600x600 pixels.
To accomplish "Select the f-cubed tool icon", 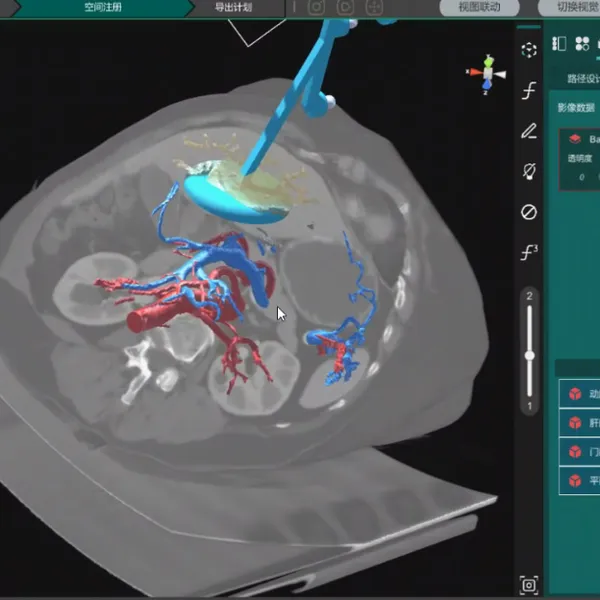I will tap(529, 253).
